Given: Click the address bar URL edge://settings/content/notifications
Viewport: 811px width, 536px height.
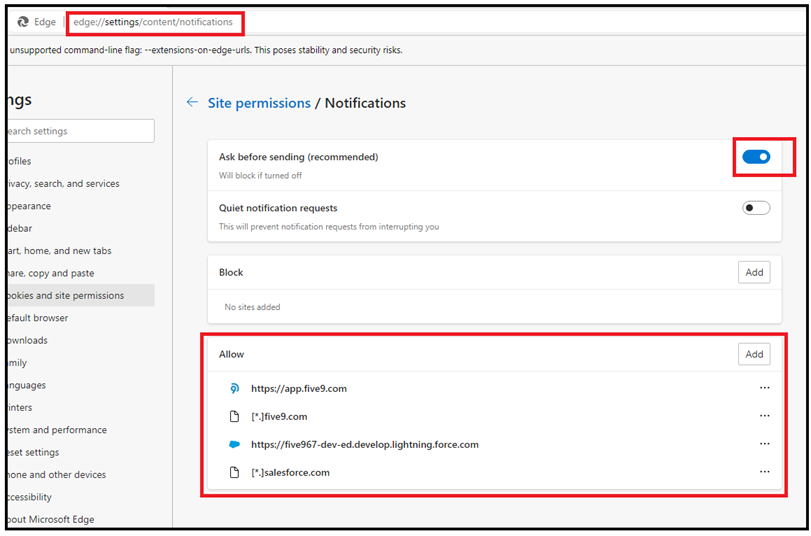Looking at the screenshot, I should [x=153, y=22].
